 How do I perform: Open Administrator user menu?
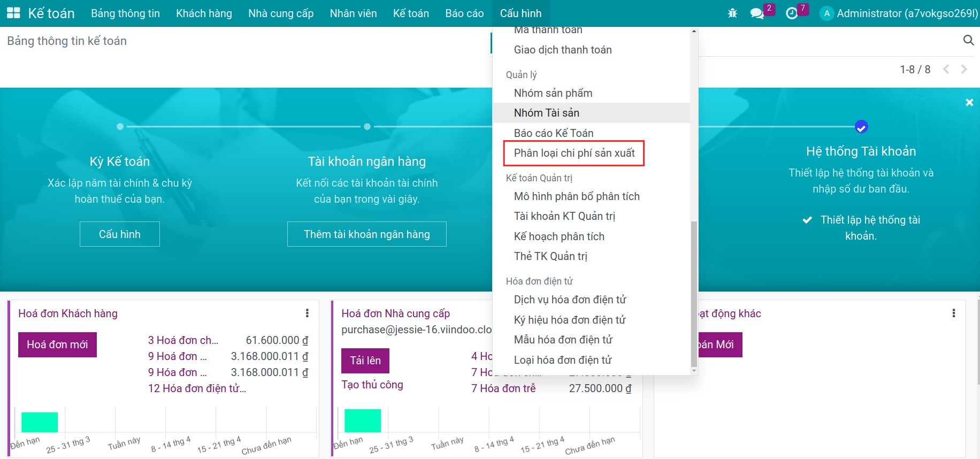899,13
